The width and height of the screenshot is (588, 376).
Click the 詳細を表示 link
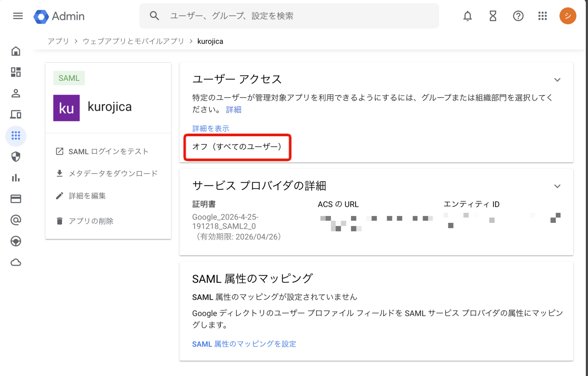pos(211,128)
